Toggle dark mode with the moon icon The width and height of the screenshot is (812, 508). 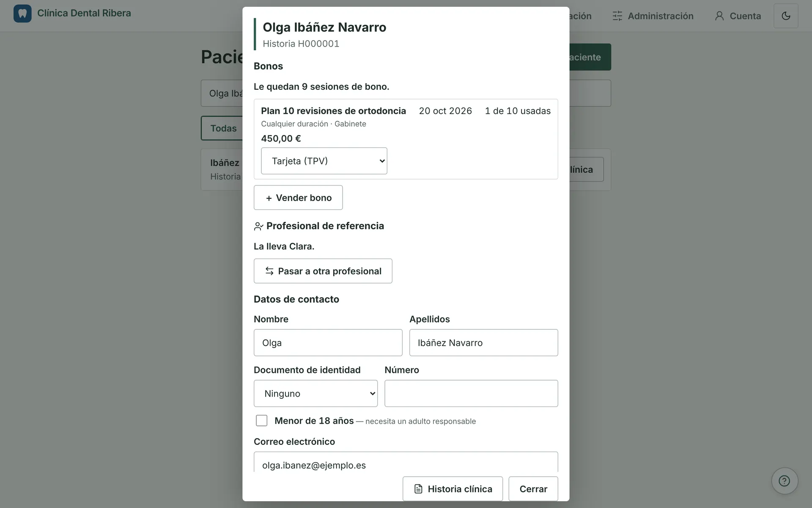[x=786, y=16]
